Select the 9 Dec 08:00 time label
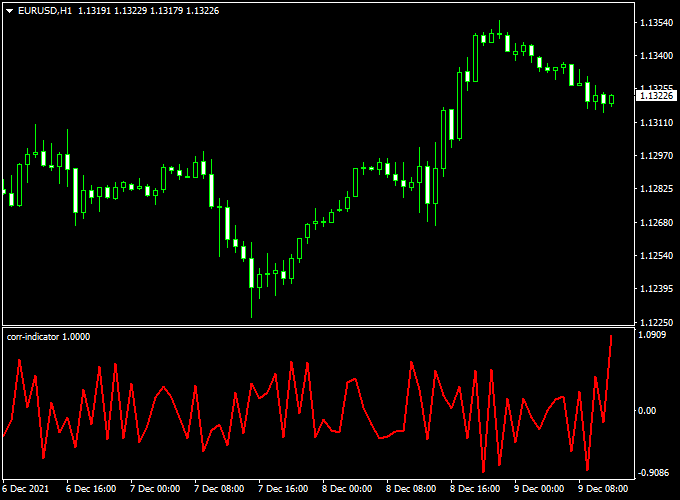680x500 pixels. (x=603, y=489)
